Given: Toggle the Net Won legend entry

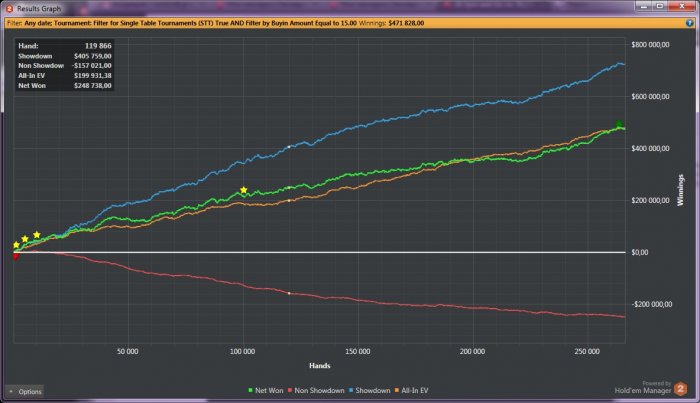Looking at the screenshot, I should click(x=266, y=391).
